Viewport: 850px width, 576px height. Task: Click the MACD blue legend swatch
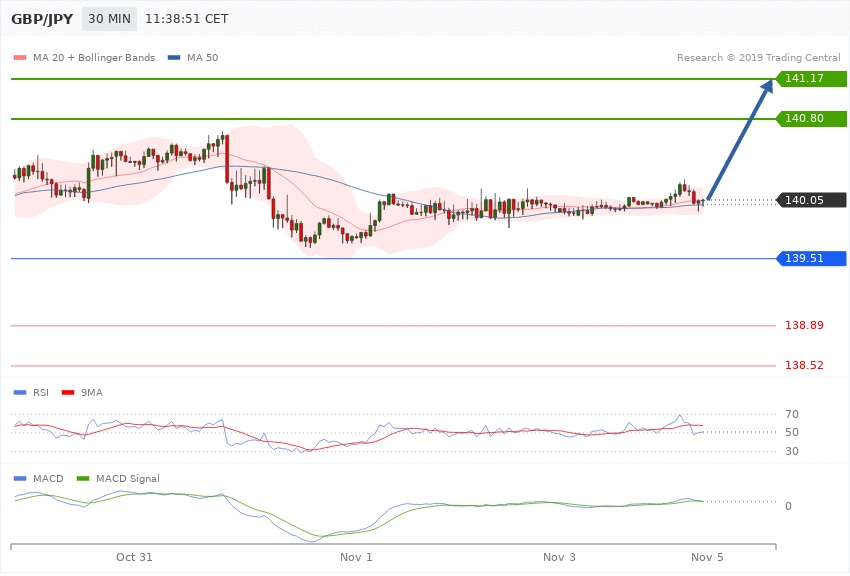click(x=20, y=478)
